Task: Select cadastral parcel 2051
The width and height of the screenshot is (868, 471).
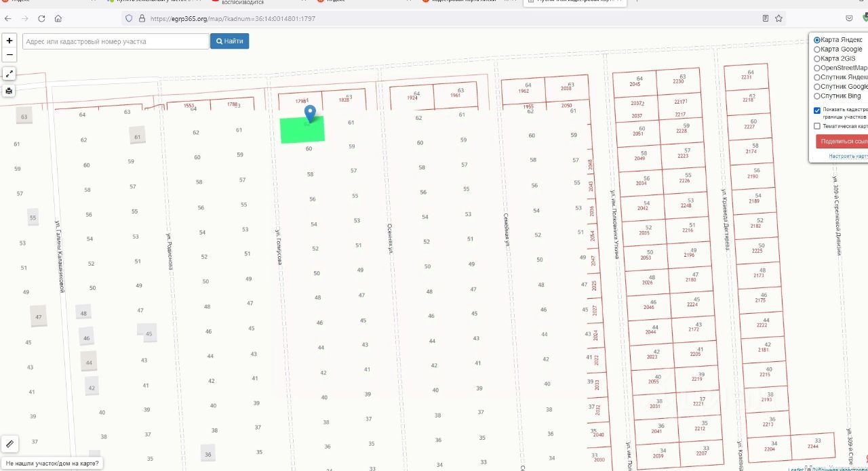Action: 637,134
